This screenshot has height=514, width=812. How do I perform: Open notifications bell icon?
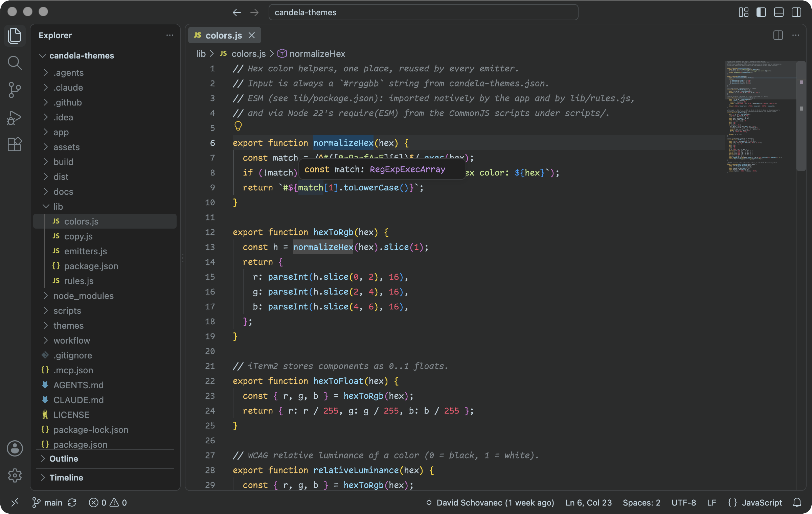pos(797,503)
